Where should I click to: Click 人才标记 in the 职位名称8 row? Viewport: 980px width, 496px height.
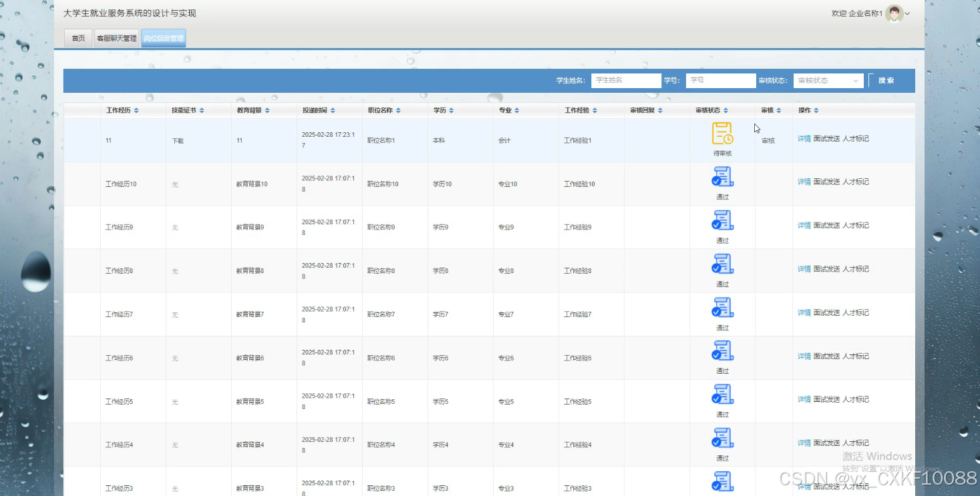coord(856,269)
